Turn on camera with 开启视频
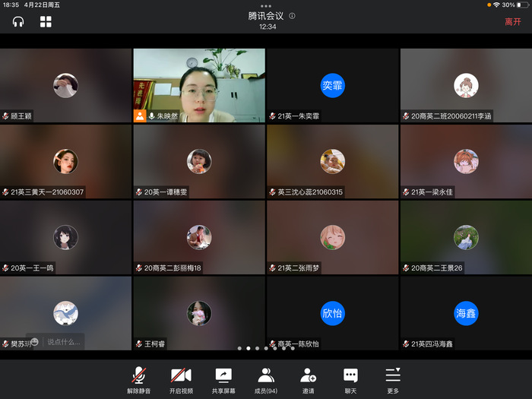This screenshot has height=399, width=532. pos(181,380)
